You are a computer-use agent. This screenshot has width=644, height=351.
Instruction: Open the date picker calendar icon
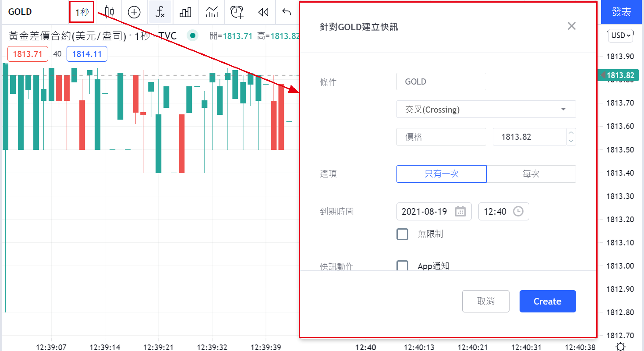pyautogui.click(x=460, y=212)
